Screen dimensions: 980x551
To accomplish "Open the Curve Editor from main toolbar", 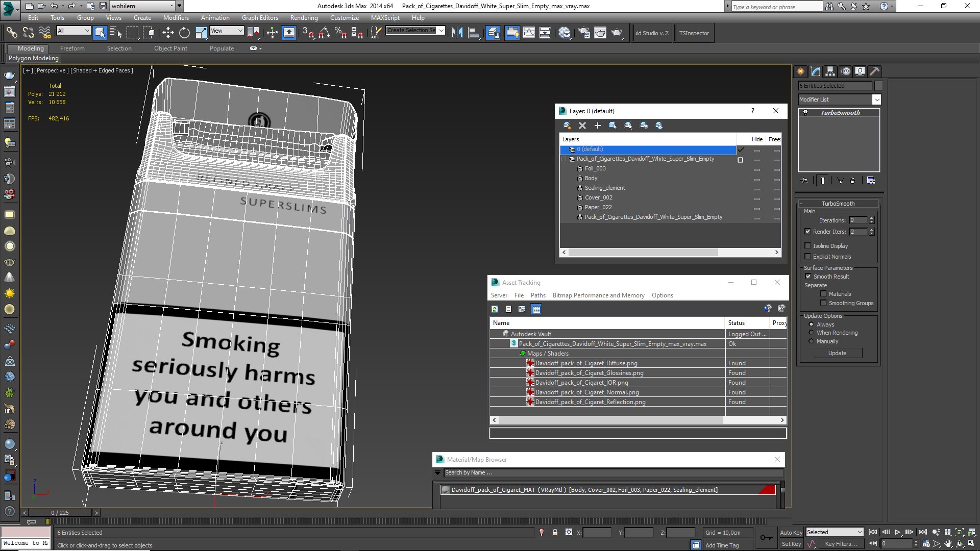I will point(529,33).
